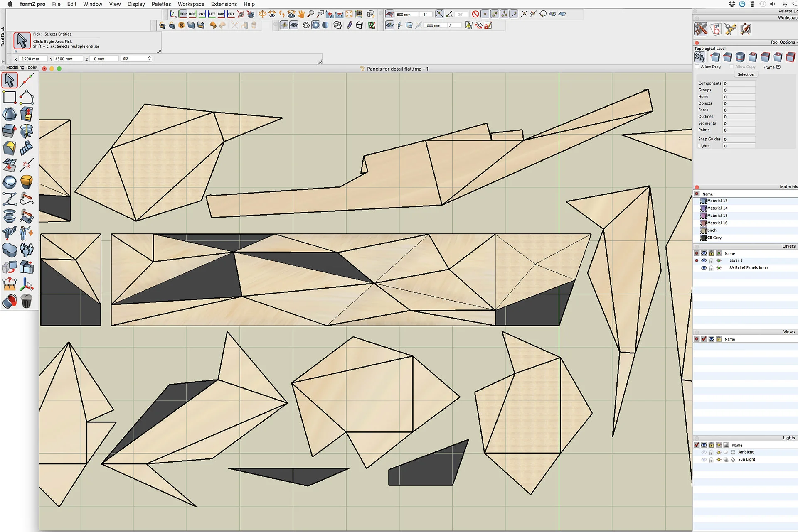The height and width of the screenshot is (532, 798).
Task: Select the Pick arrow tool in Modeling Tools
Action: pos(10,80)
